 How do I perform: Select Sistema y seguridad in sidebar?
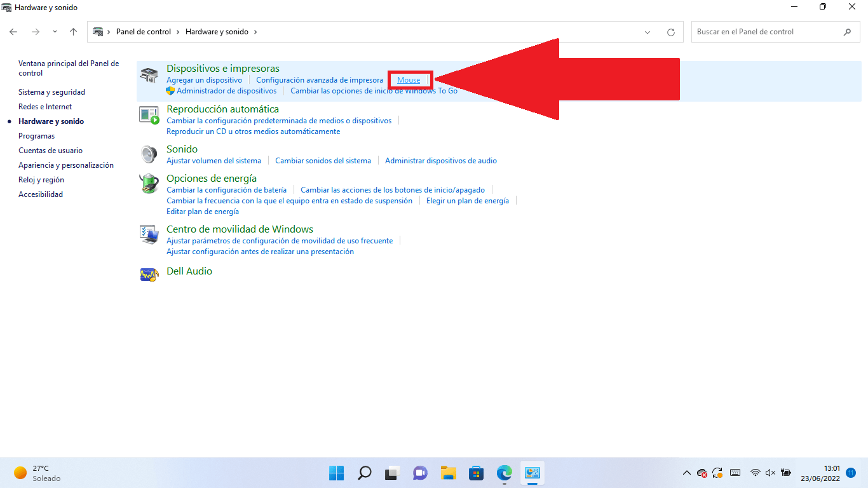click(x=51, y=92)
